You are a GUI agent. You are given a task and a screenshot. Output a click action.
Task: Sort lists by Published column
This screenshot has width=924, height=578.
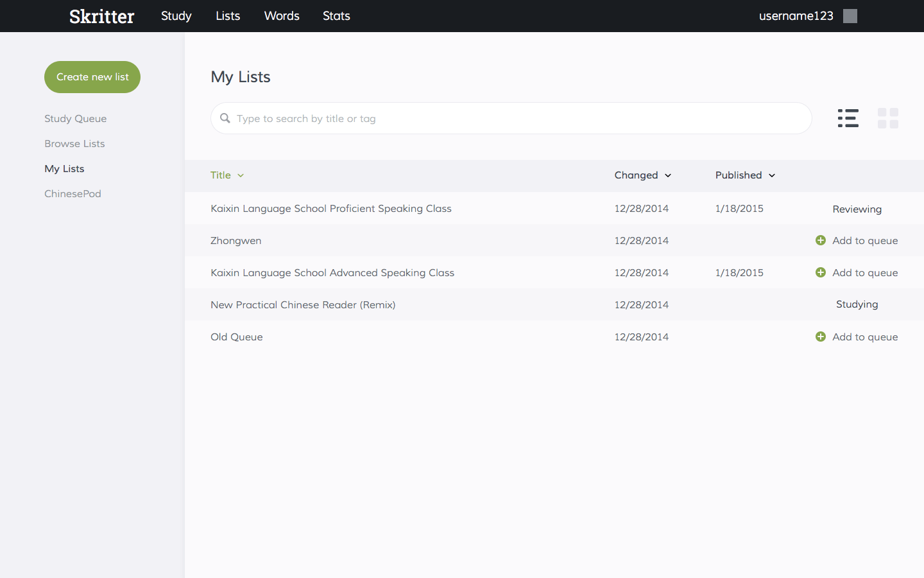746,175
